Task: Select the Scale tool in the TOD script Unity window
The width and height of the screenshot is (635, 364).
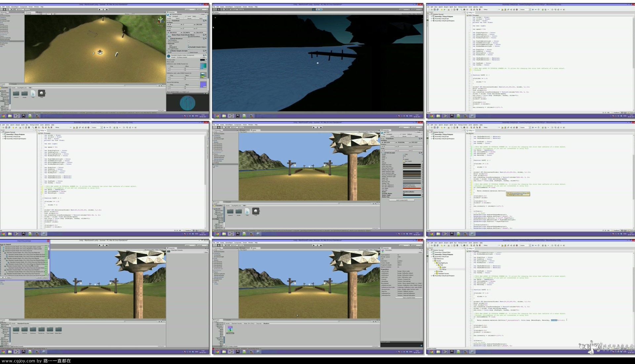Action: [226, 127]
